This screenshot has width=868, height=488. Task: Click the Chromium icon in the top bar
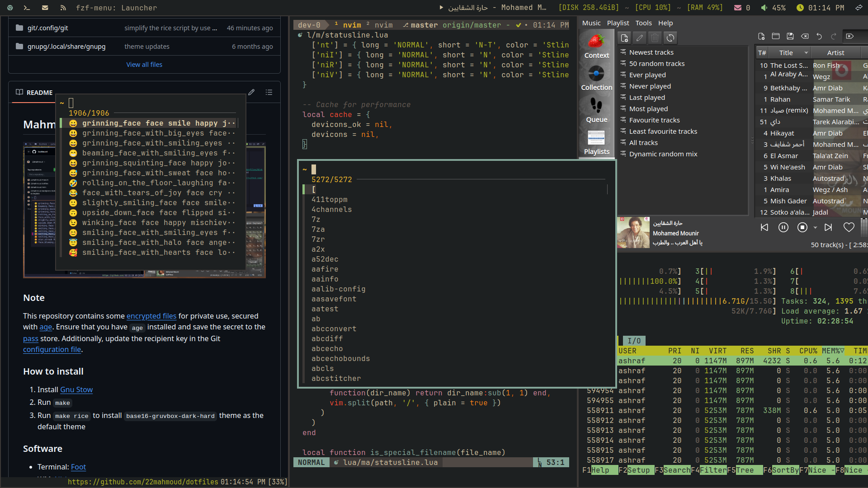[x=10, y=8]
